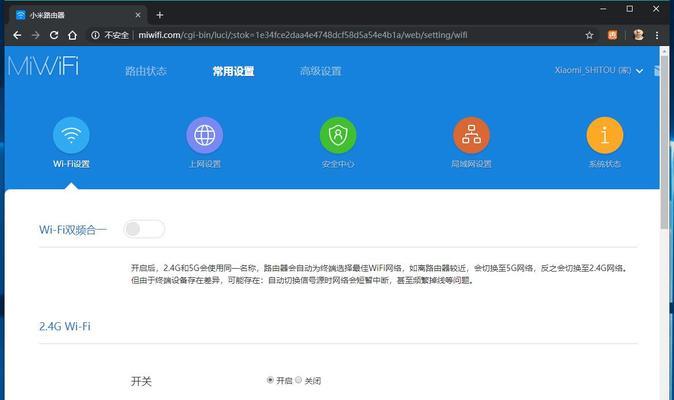
Task: Click the page vertical scrollbar
Action: (x=664, y=142)
